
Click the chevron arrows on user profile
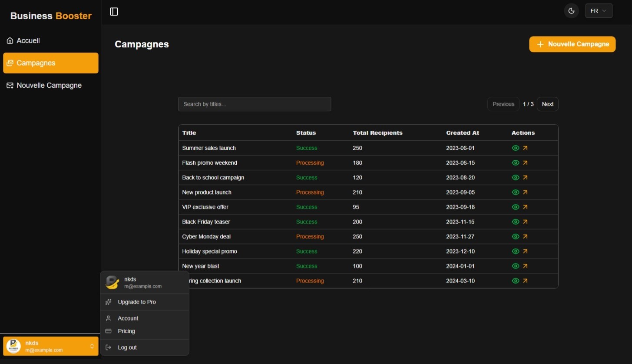(92, 346)
